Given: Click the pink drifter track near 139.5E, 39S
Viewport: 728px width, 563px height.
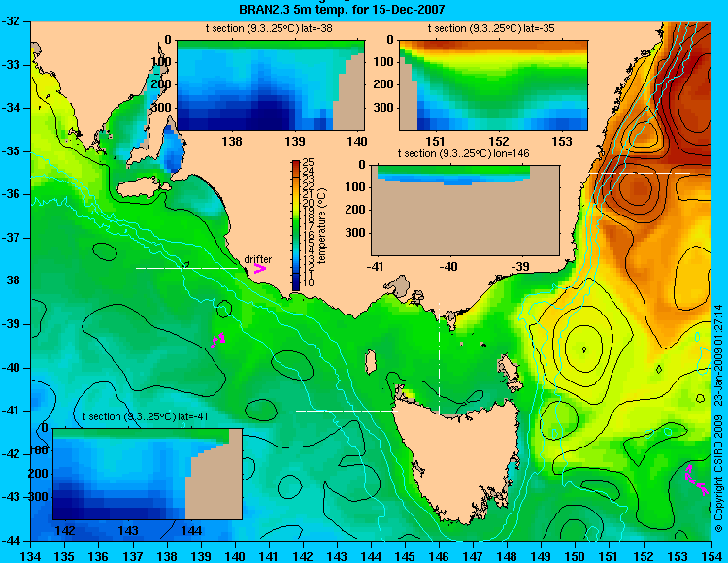Looking at the screenshot, I should (x=218, y=340).
